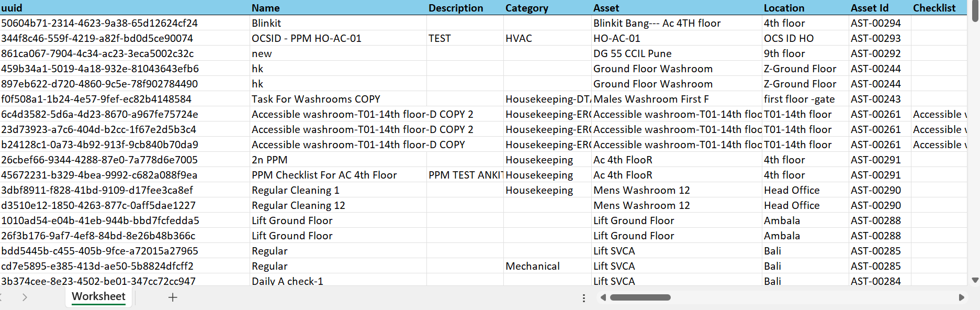Select the Category header cell

pyautogui.click(x=527, y=8)
